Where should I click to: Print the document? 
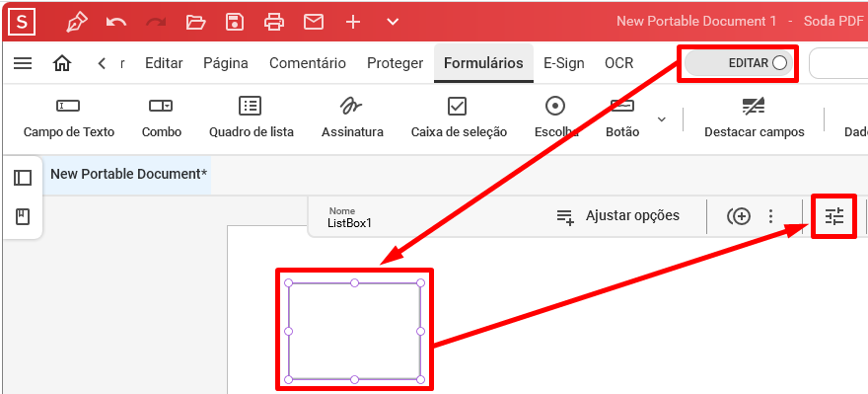(274, 22)
